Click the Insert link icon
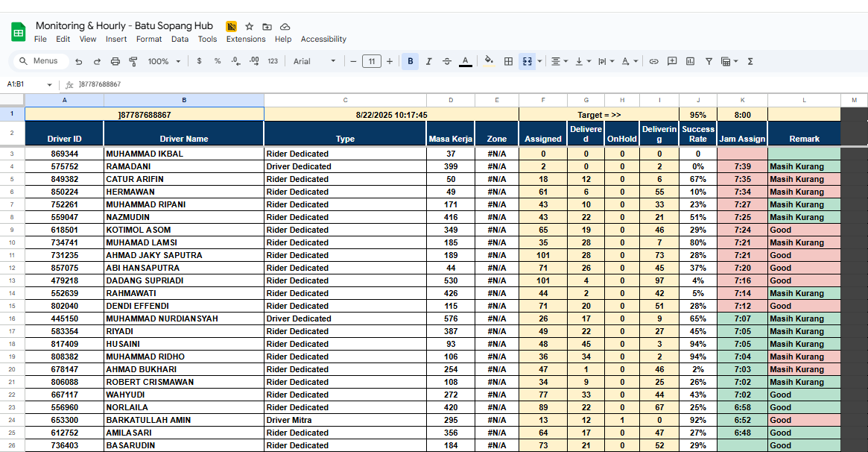Image resolution: width=868 pixels, height=452 pixels. tap(653, 61)
